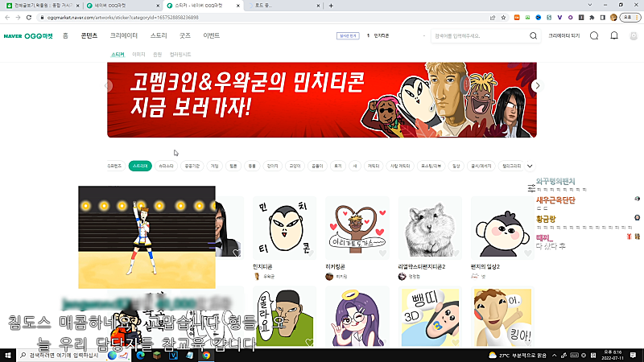Image resolution: width=644 pixels, height=362 pixels.
Task: Select the 스티커 content tab
Action: click(x=118, y=54)
